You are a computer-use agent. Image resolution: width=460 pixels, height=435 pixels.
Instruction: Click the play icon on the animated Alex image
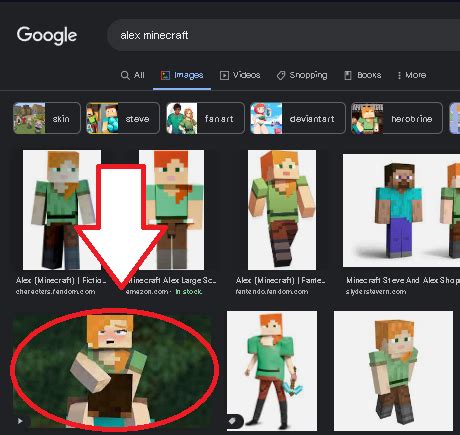20,421
